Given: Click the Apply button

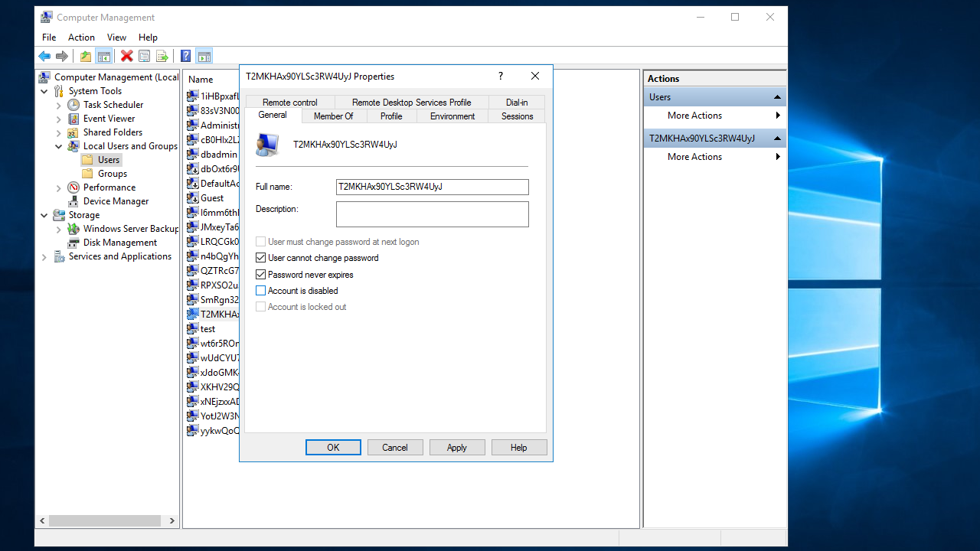Looking at the screenshot, I should (x=456, y=448).
